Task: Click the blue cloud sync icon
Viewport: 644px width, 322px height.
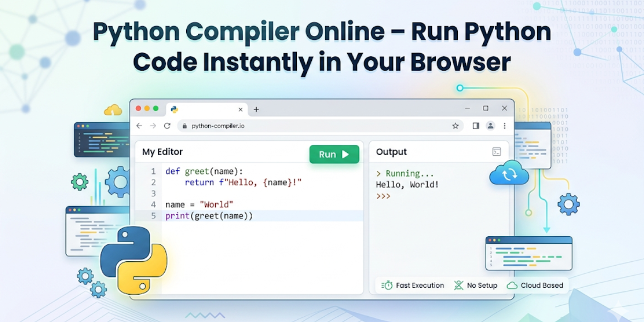Action: pyautogui.click(x=509, y=173)
